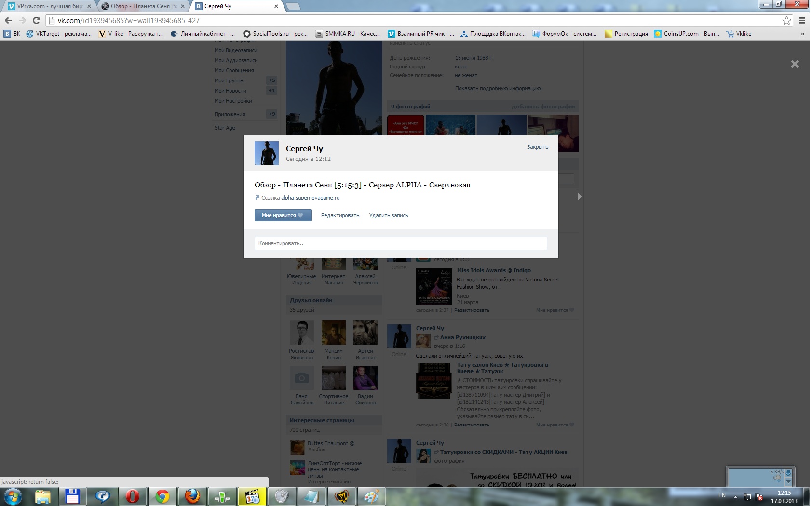812x506 pixels.
Task: Like the post with 'Мне нравится'
Action: tap(283, 215)
